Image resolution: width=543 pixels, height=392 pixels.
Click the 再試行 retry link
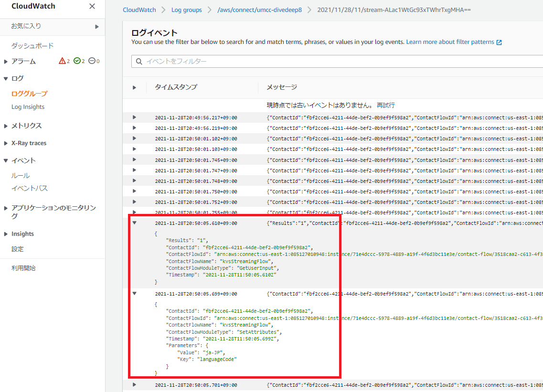pos(385,105)
